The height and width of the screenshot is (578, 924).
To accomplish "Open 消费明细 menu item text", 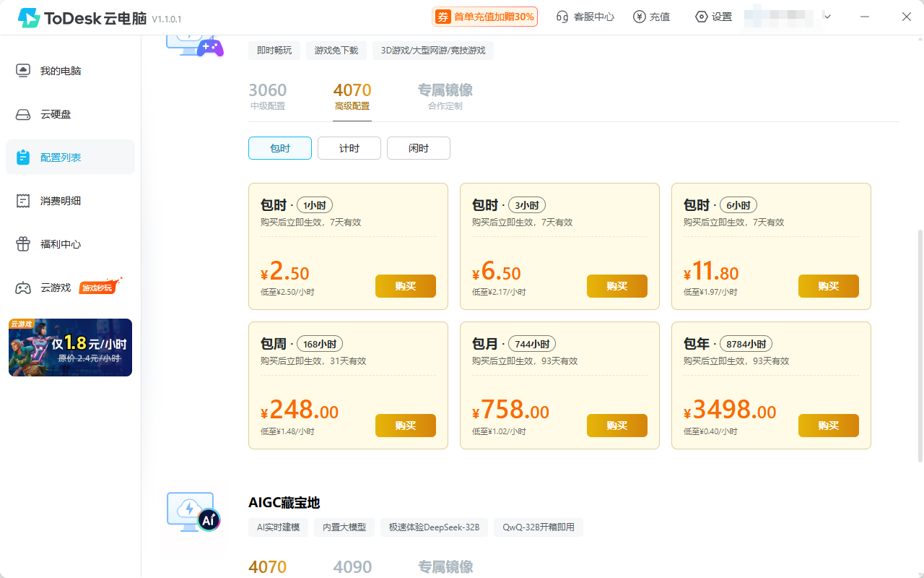I will pyautogui.click(x=61, y=201).
